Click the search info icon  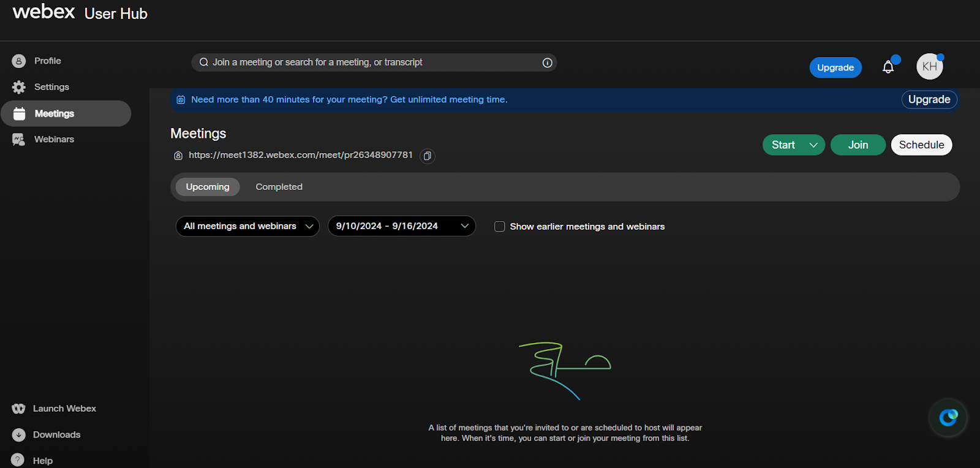pos(548,62)
